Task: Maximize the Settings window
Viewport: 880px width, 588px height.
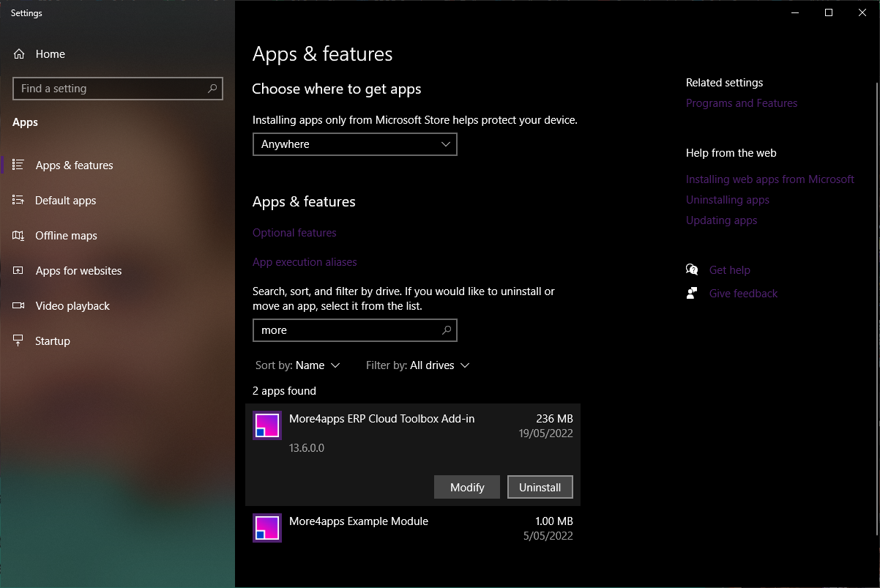Action: pos(829,12)
